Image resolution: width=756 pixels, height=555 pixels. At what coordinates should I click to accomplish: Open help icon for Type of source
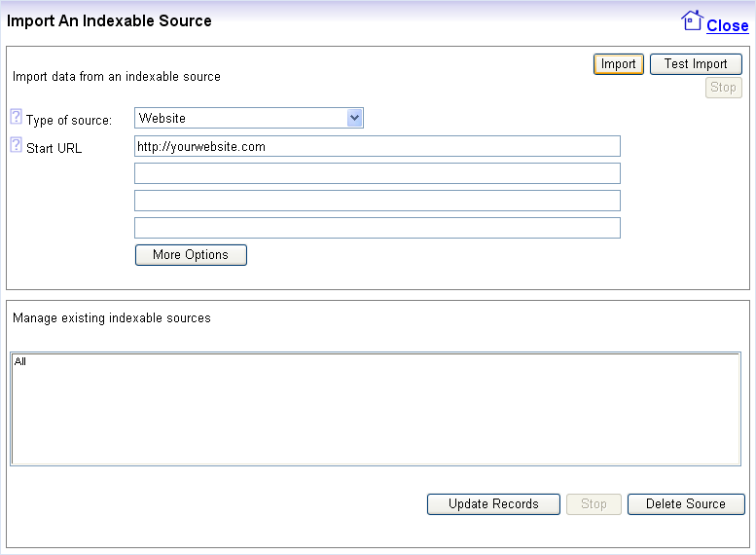(x=16, y=118)
